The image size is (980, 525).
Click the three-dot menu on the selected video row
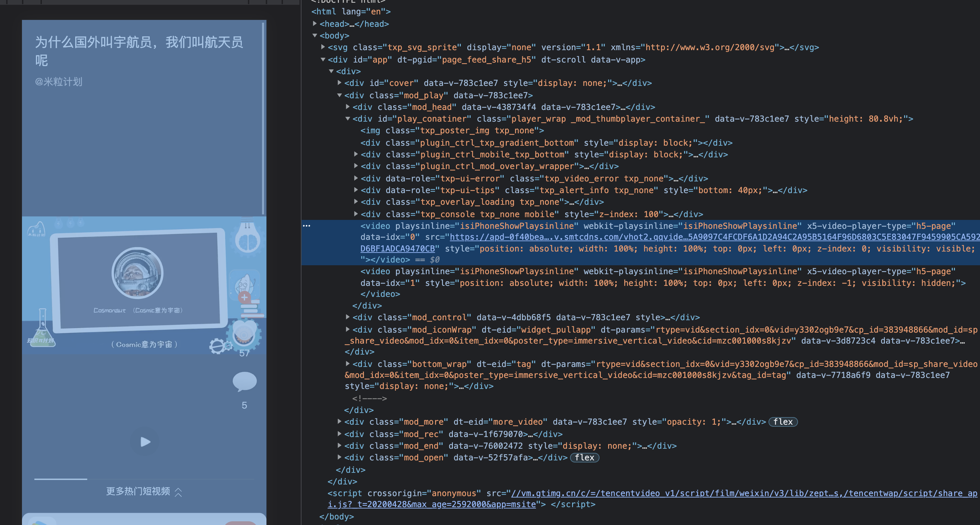pyautogui.click(x=307, y=226)
